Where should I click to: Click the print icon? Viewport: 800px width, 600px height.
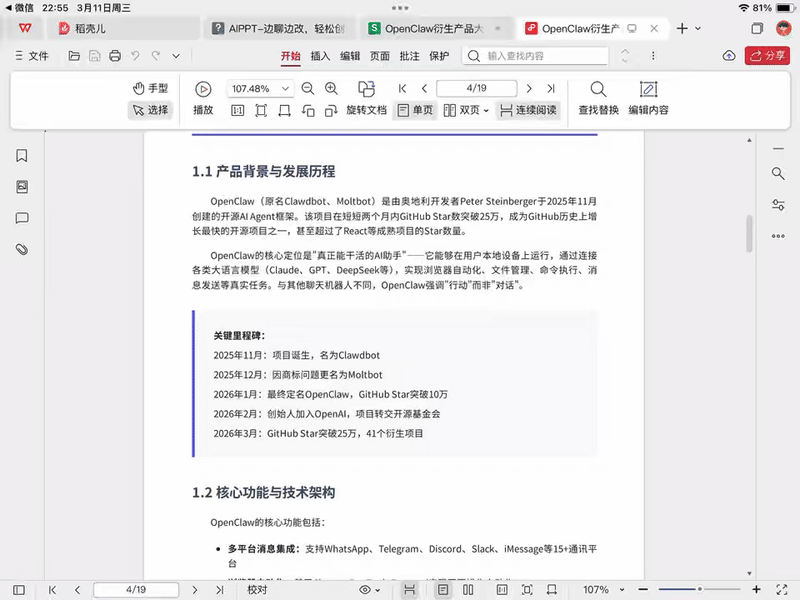[115, 56]
